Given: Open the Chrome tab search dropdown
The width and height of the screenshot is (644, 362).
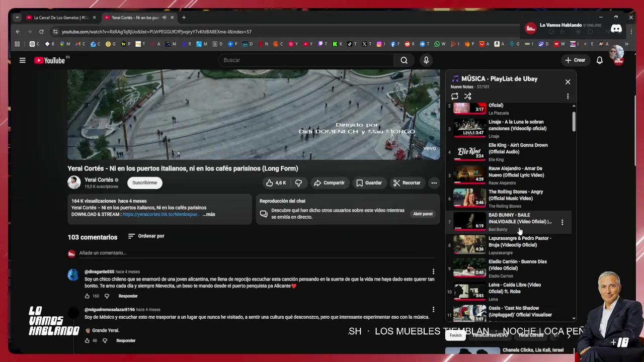Looking at the screenshot, I should click(x=17, y=18).
